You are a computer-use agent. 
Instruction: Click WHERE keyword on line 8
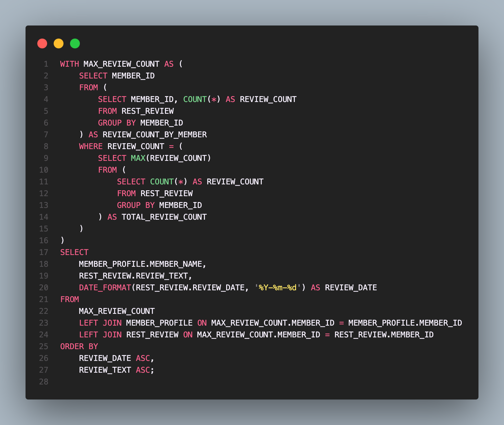pos(91,146)
